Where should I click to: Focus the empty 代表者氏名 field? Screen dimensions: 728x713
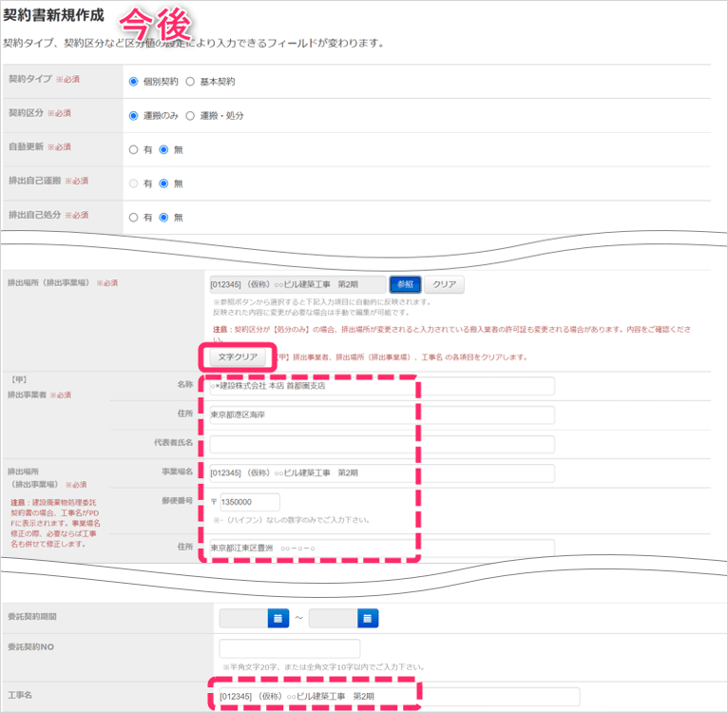381,444
